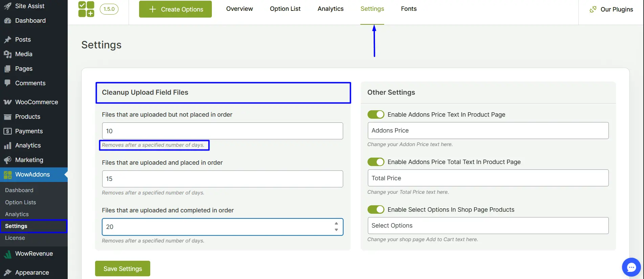
Task: Click the WowRevenue sidebar icon
Action: [x=7, y=254]
